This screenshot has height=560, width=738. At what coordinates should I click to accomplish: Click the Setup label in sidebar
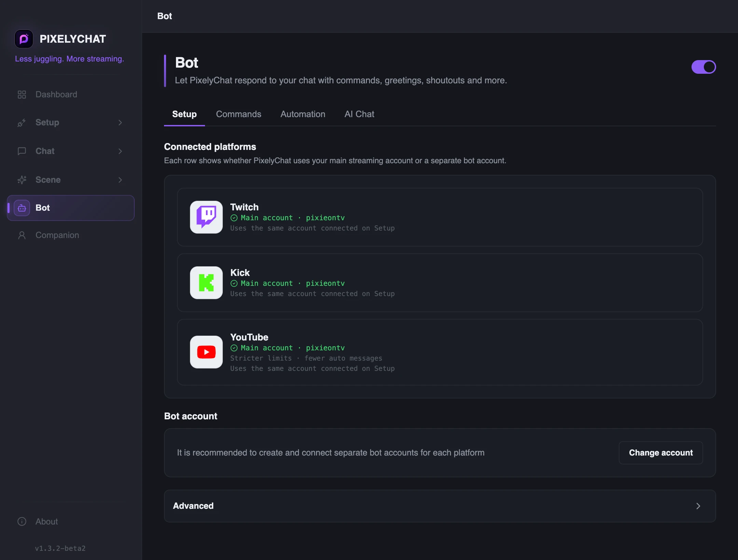point(47,123)
